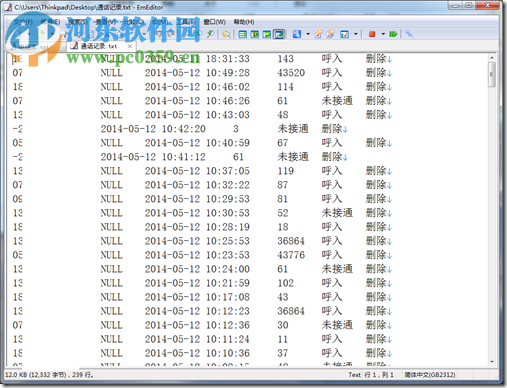Click the second pencil marker toolbar icon
Screen dimensions: 507x388
coord(330,34)
